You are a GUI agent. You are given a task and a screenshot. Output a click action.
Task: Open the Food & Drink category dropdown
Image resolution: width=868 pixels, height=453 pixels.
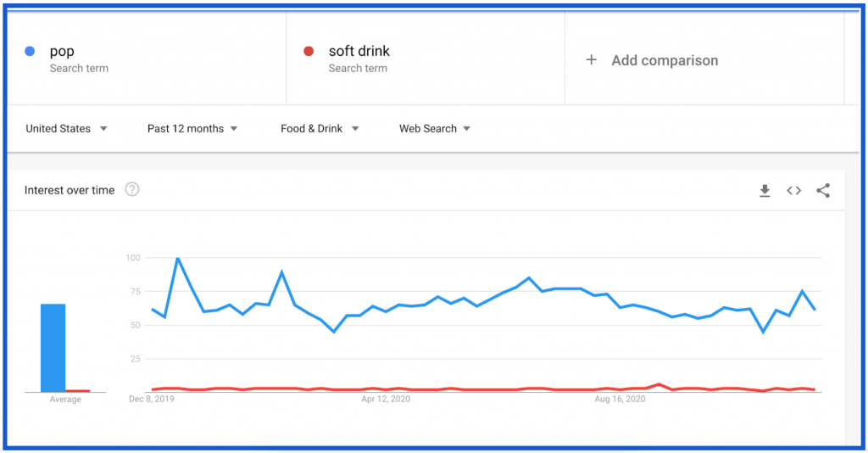[320, 129]
